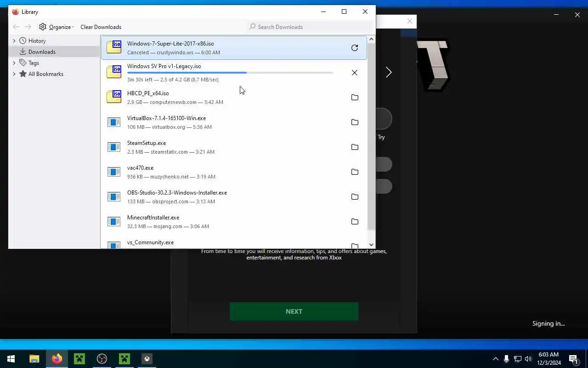Image resolution: width=588 pixels, height=368 pixels.
Task: Minimize the Library window
Action: [323, 11]
